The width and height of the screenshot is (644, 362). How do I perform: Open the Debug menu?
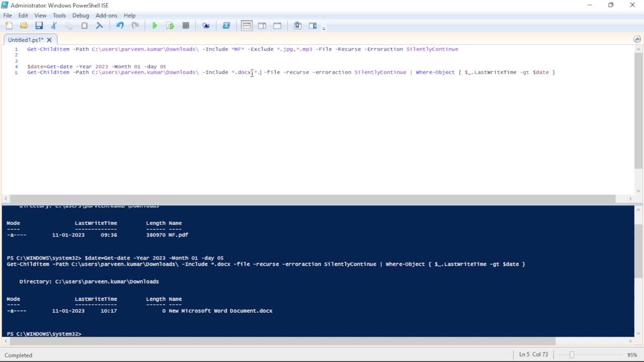80,16
